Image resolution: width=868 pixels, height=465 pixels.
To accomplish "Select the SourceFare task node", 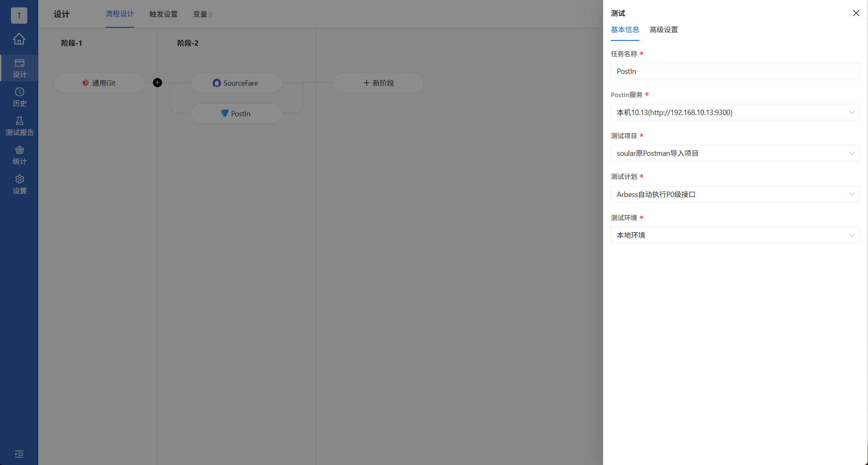I will point(236,83).
